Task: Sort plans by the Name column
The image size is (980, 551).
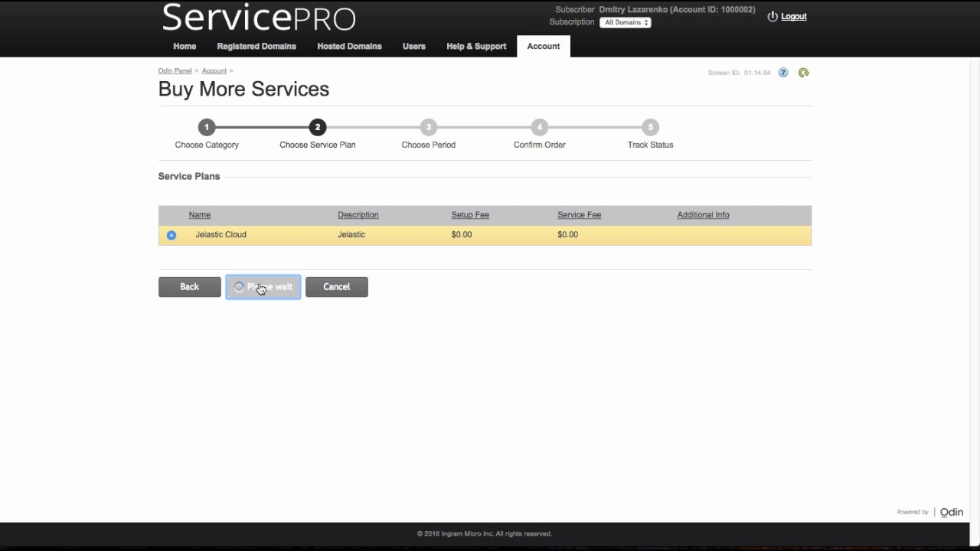Action: pos(200,215)
